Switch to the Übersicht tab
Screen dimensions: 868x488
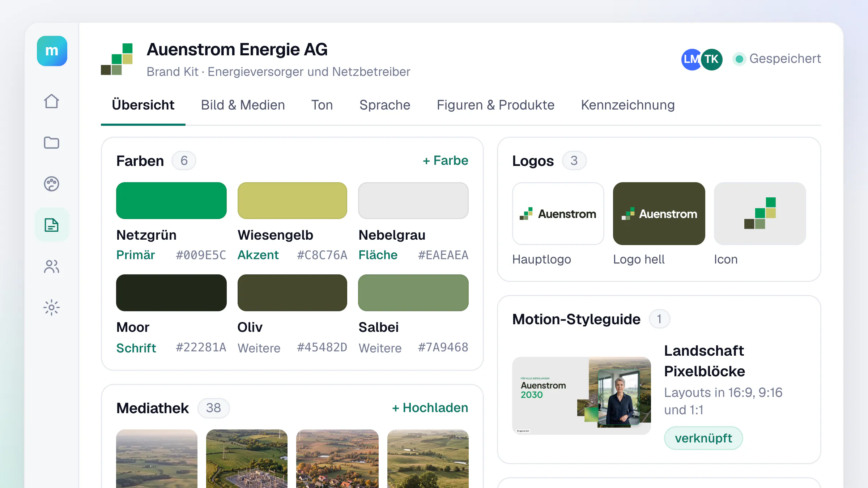point(143,105)
